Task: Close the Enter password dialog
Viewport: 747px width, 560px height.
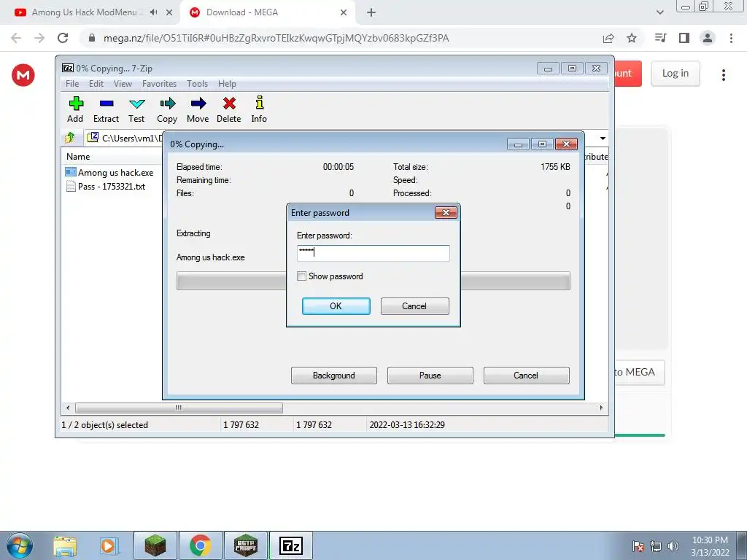Action: coord(446,212)
